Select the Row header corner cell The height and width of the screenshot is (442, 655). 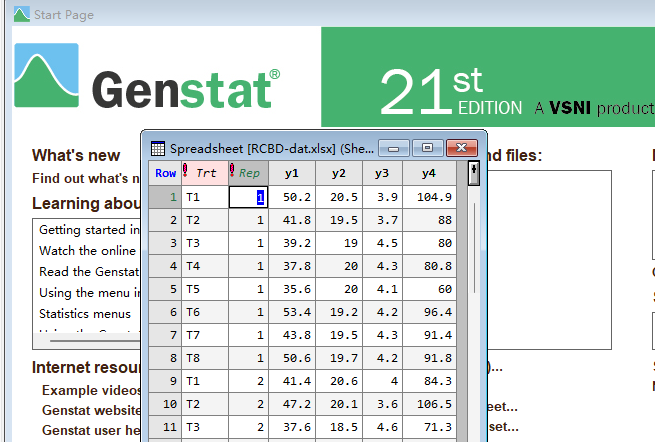tap(165, 173)
